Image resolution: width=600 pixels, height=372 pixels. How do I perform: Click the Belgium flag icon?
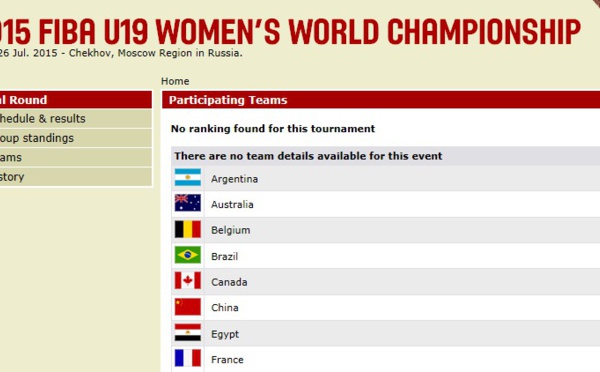[x=188, y=229]
